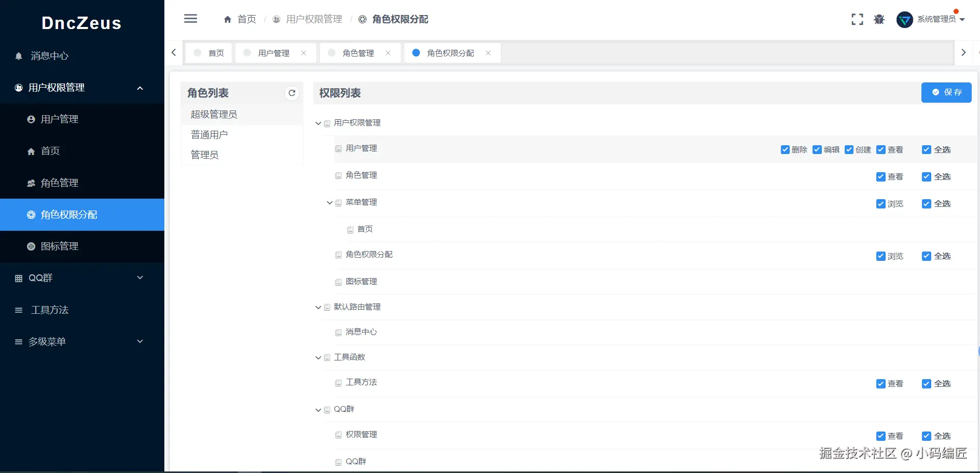Open 角色权限分配 in sidebar menu
The height and width of the screenshot is (473, 980).
point(82,215)
